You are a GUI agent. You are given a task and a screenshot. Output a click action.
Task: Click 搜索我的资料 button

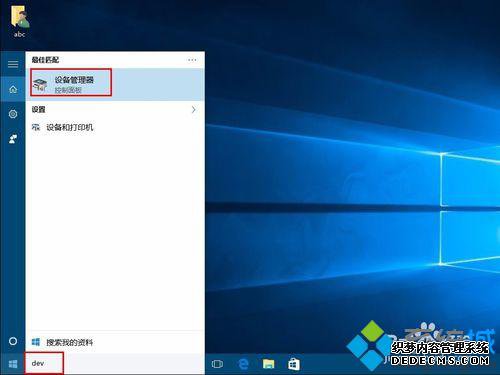[115, 342]
